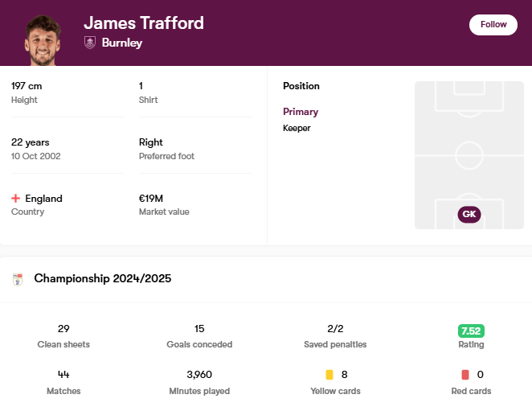The image size is (532, 415).
Task: Click the James Trafford player name
Action: 144,23
